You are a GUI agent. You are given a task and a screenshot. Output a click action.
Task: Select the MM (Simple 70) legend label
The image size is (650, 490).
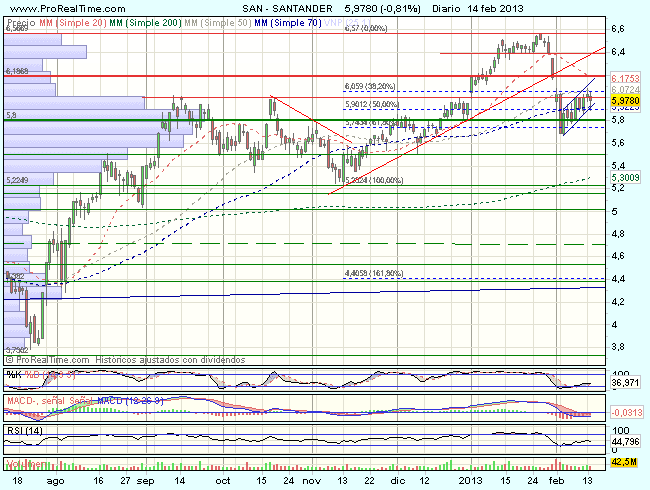tap(290, 22)
